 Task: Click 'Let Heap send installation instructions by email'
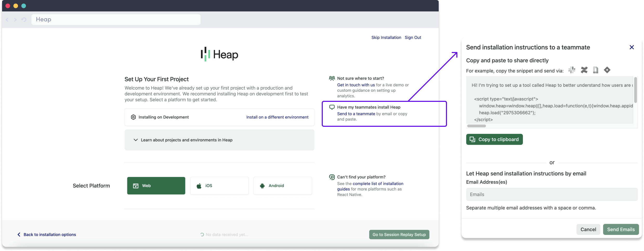526,174
